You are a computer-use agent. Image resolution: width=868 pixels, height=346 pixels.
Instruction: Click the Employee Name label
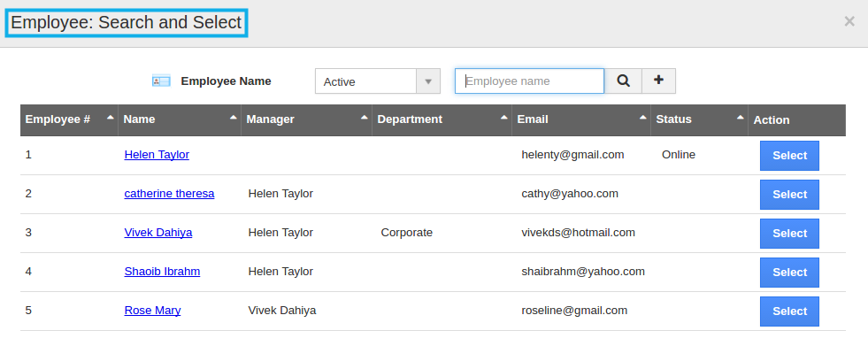click(x=226, y=81)
